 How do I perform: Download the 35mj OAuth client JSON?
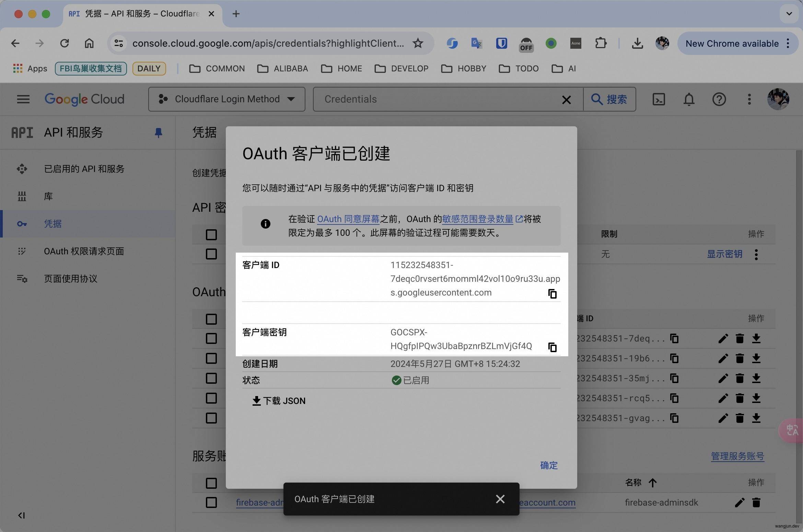(x=756, y=379)
